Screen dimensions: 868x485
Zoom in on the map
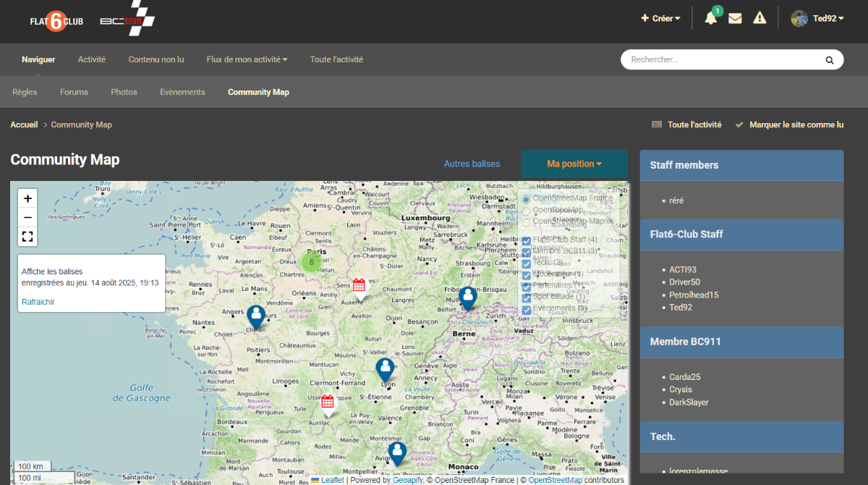click(27, 198)
